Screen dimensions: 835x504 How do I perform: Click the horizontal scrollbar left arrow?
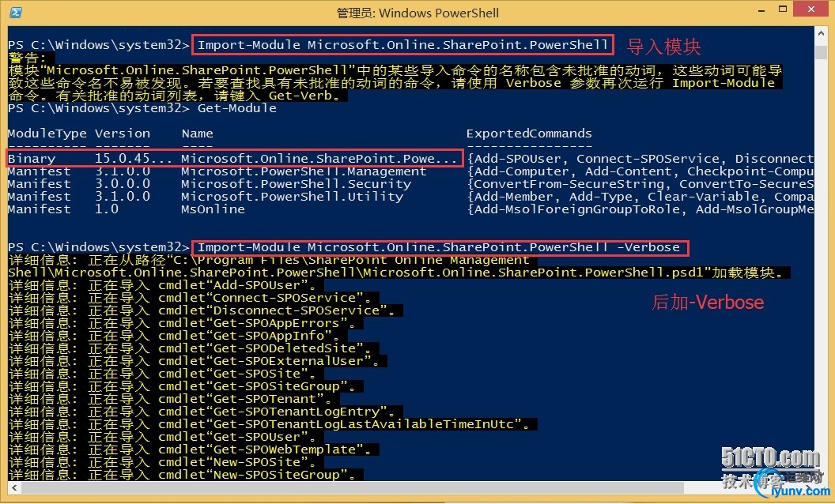(14, 487)
